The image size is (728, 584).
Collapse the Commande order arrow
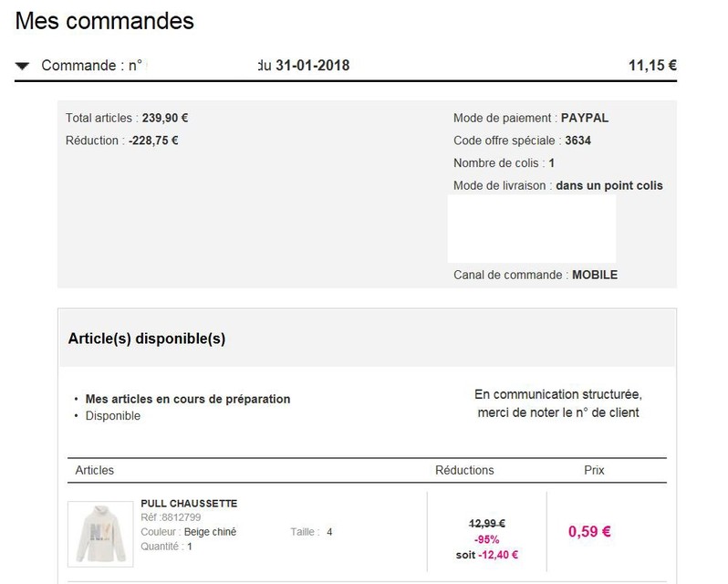22,66
